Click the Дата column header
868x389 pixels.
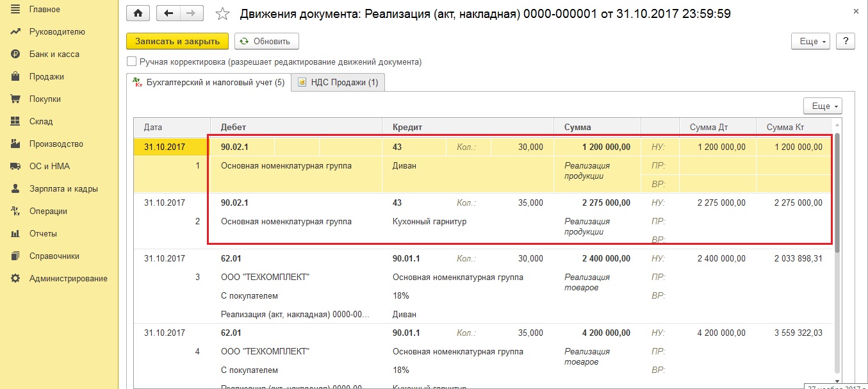coord(172,127)
